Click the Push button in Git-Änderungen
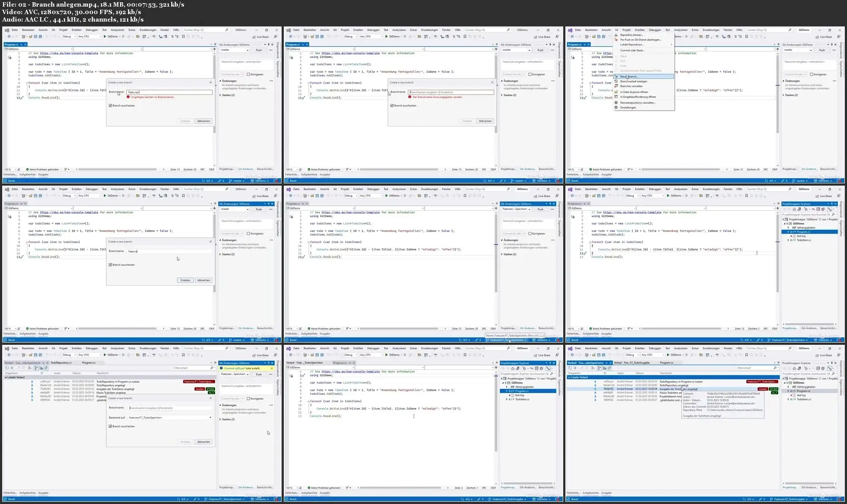Screen dimensions: 847x504 pos(258,50)
